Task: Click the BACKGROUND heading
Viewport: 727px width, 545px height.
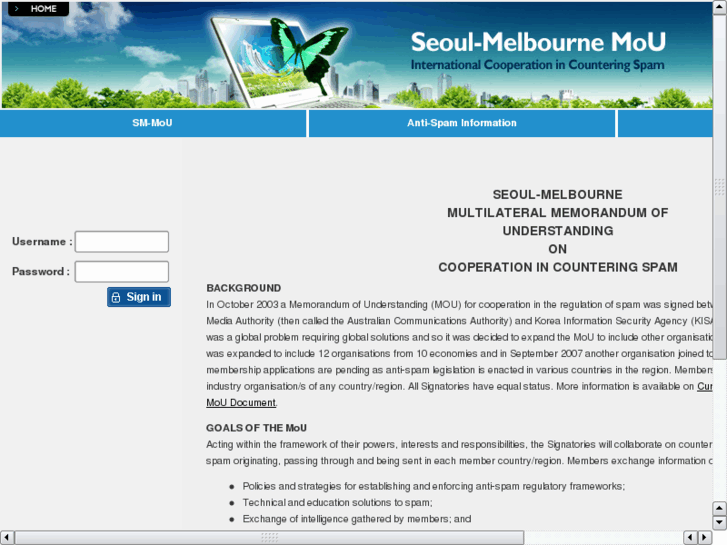Action: (x=244, y=288)
